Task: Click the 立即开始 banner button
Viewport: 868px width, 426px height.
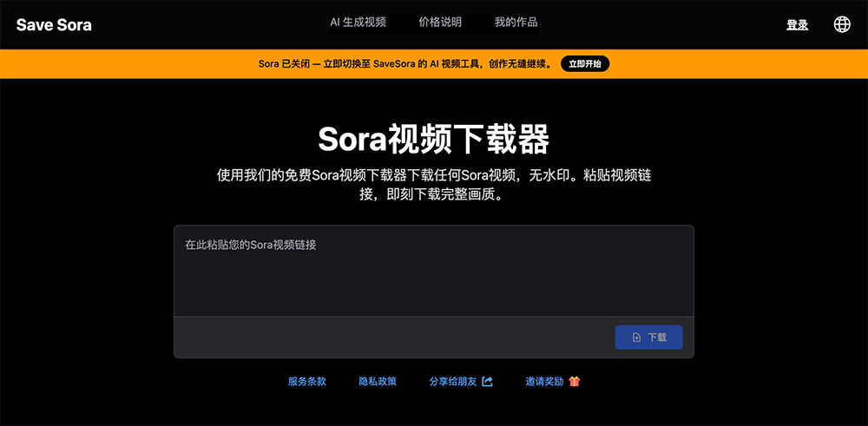Action: click(x=585, y=64)
